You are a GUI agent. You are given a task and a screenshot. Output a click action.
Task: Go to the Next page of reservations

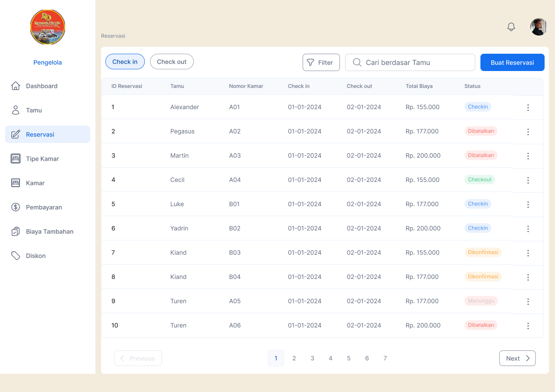point(517,358)
